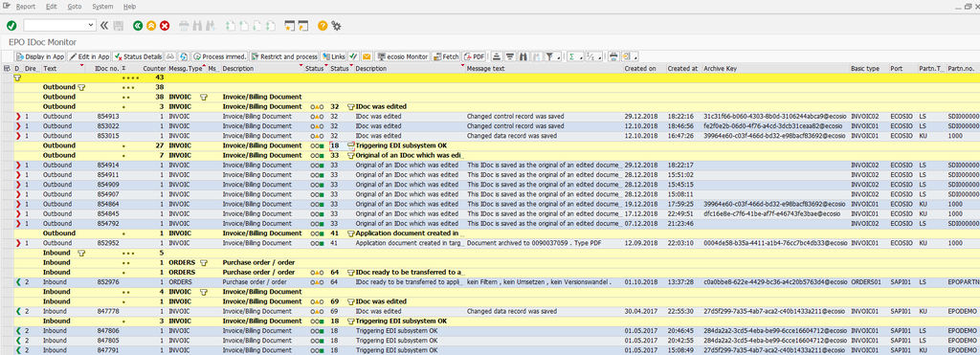Screen dimensions: 980x355
Task: Open the command field dropdown
Action: tap(92, 26)
